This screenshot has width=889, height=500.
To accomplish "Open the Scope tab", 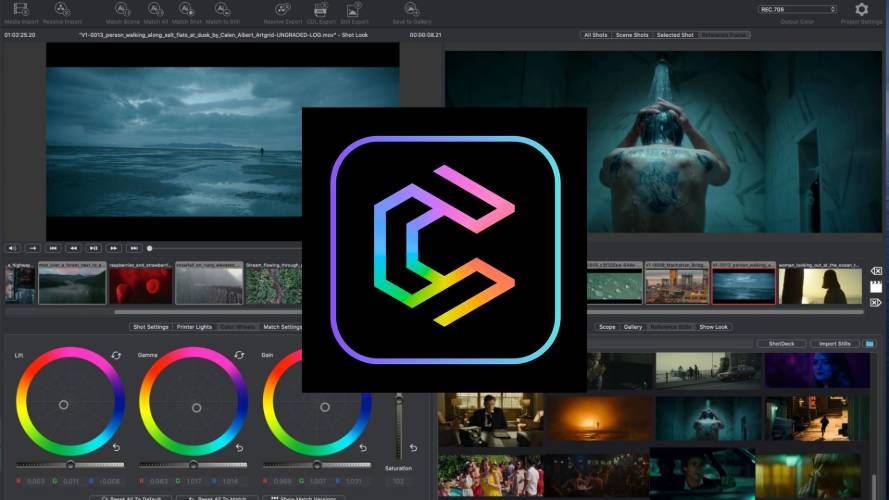I will pyautogui.click(x=607, y=327).
